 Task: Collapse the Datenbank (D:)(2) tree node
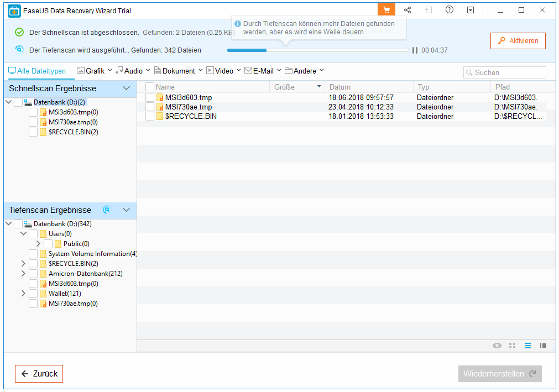8,102
